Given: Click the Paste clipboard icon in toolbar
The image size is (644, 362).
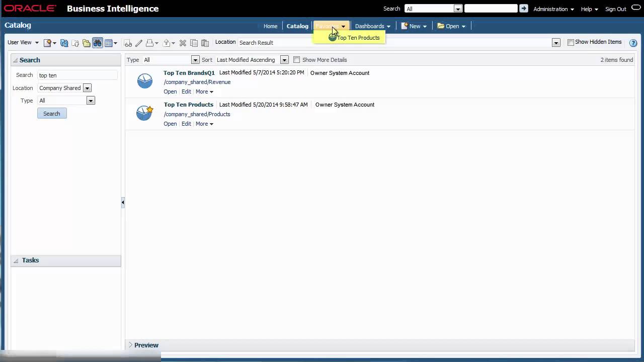Looking at the screenshot, I should [x=205, y=43].
